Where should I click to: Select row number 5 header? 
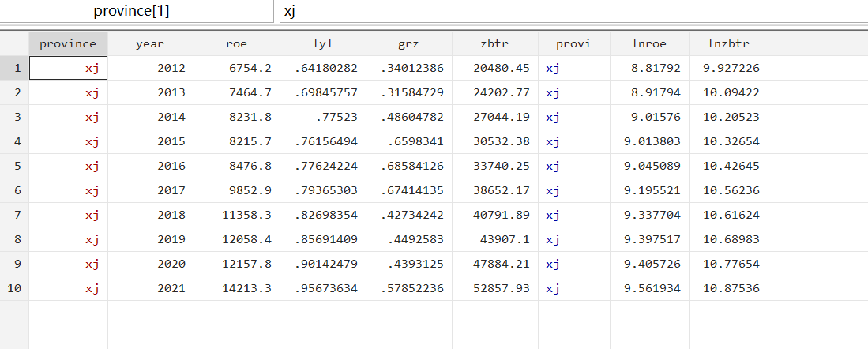click(14, 166)
